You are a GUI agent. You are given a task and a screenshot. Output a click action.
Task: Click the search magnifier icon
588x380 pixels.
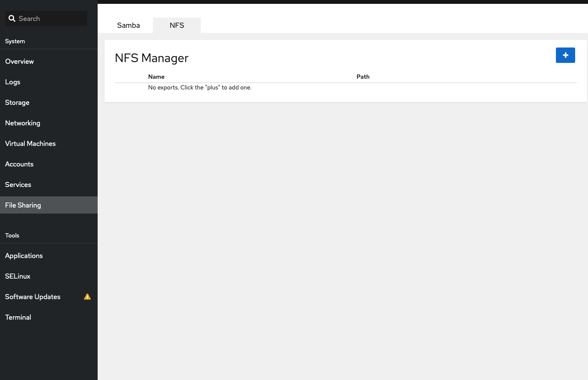pos(12,18)
